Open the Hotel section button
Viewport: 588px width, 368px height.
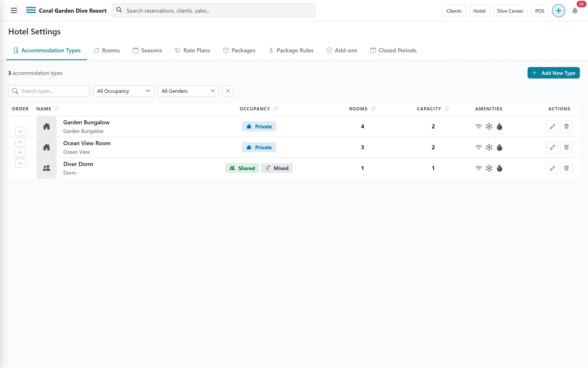[x=479, y=11]
